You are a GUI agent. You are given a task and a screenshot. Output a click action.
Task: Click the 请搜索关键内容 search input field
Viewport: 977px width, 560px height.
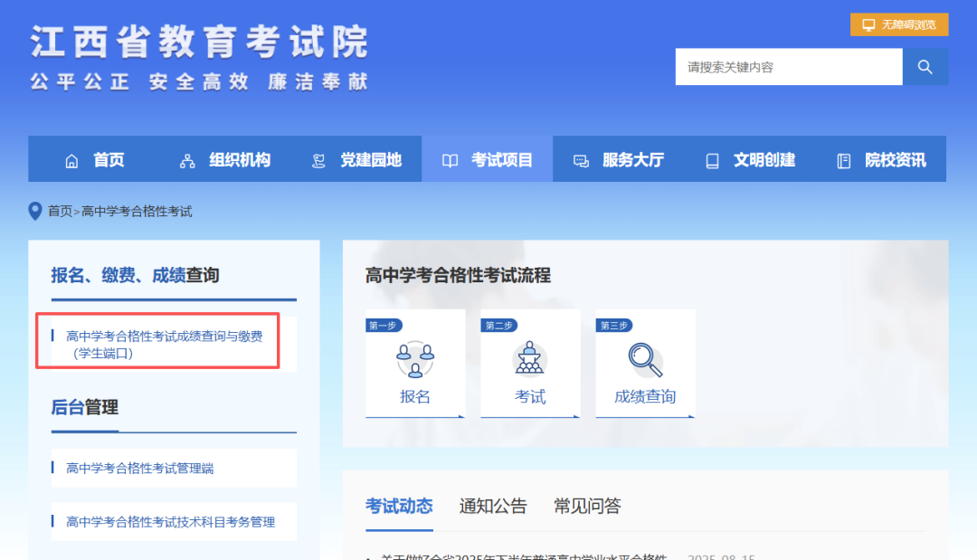[x=788, y=67]
